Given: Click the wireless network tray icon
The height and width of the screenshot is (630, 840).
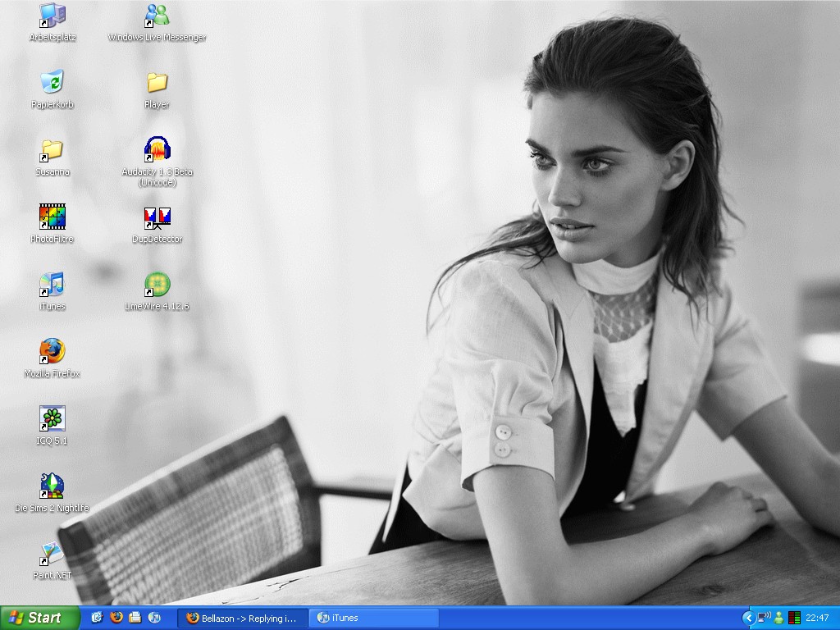Looking at the screenshot, I should (x=763, y=618).
